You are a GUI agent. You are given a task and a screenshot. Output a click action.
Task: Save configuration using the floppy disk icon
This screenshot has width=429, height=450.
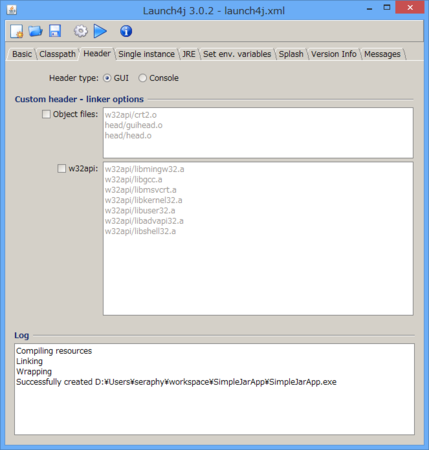[x=55, y=31]
